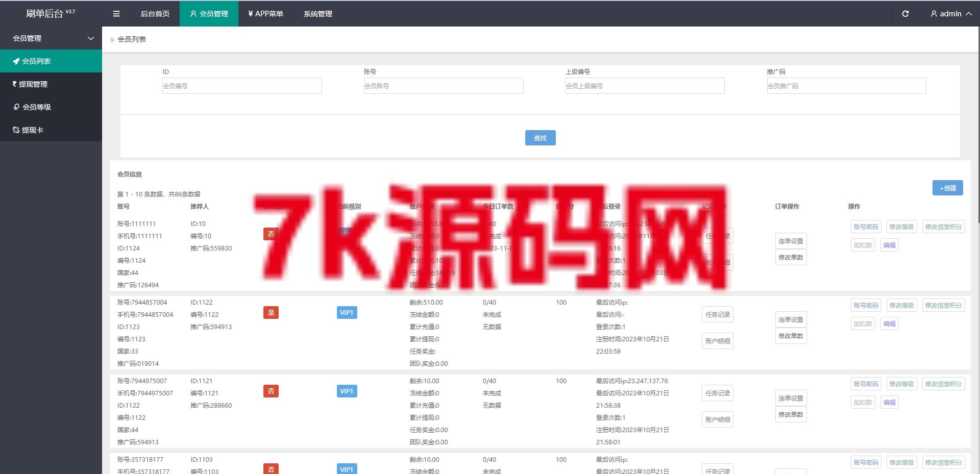The width and height of the screenshot is (980, 474).
Task: Click 修改等级 for account 7944857004
Action: (902, 305)
